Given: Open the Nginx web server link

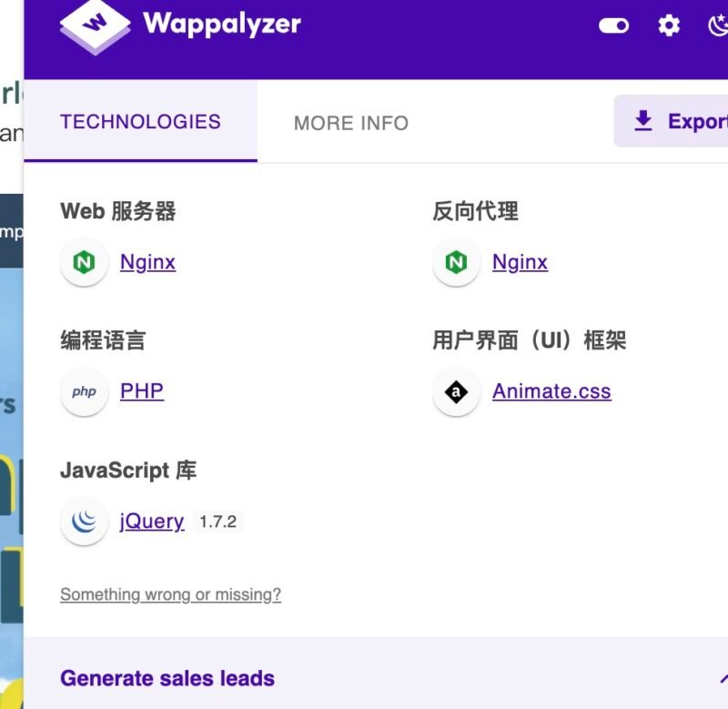Looking at the screenshot, I should (x=147, y=262).
